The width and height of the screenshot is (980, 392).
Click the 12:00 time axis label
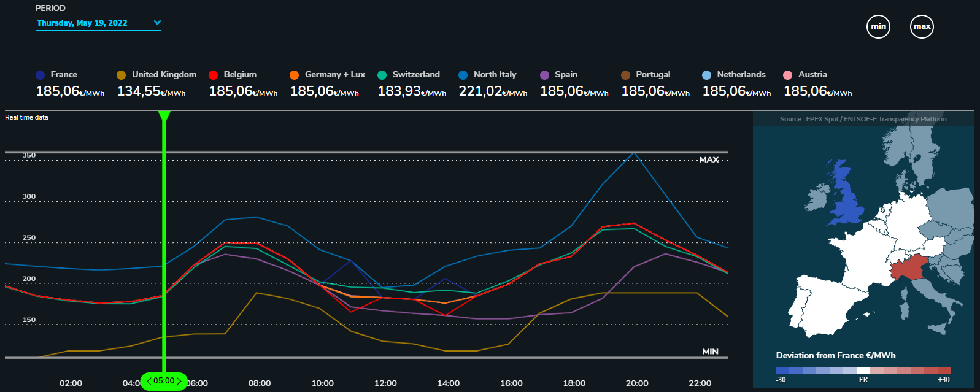385,383
